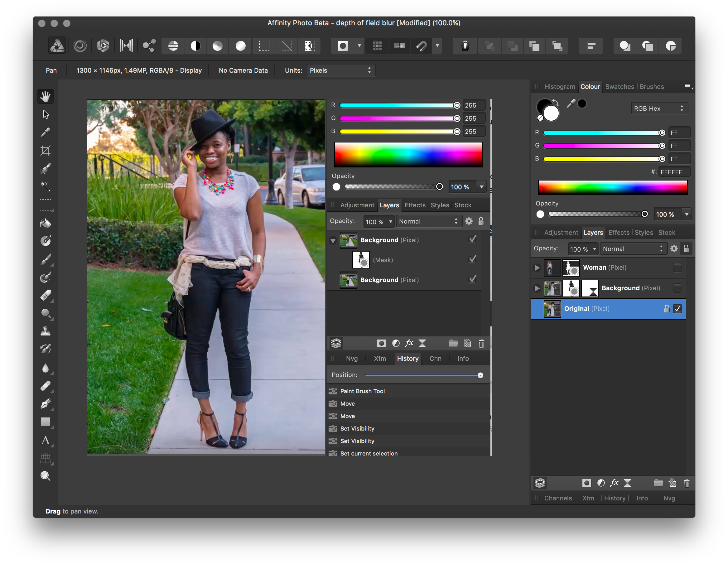The image size is (728, 564).
Task: Open the Channels tab
Action: point(558,498)
